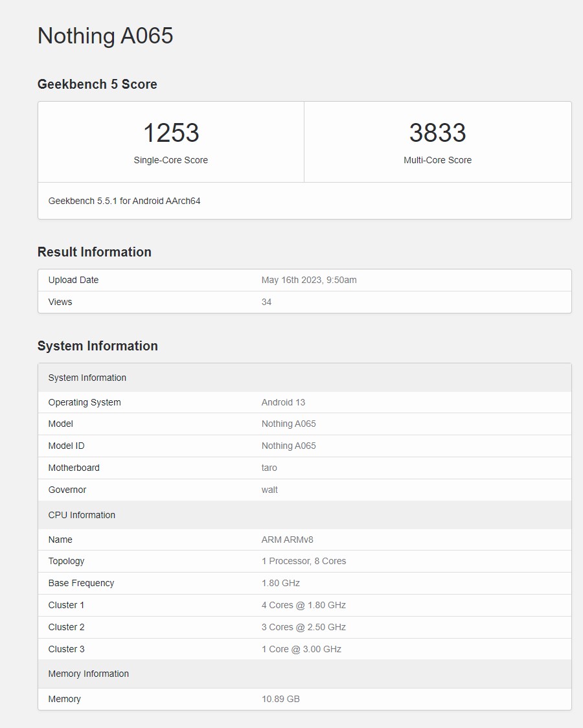This screenshot has width=583, height=728.
Task: Click the "CPU Information" table header row
Action: coord(304,515)
